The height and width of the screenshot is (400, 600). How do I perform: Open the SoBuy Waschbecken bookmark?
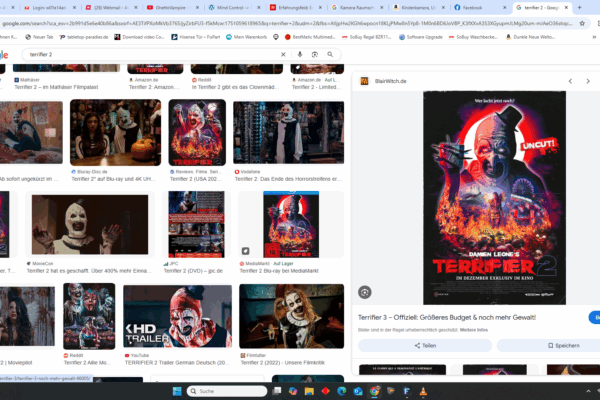point(473,37)
